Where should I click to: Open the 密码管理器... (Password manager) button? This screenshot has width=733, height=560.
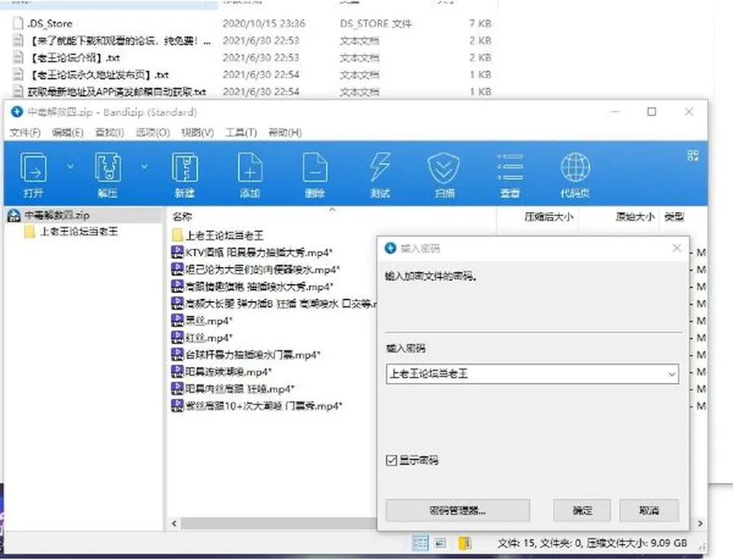click(457, 510)
